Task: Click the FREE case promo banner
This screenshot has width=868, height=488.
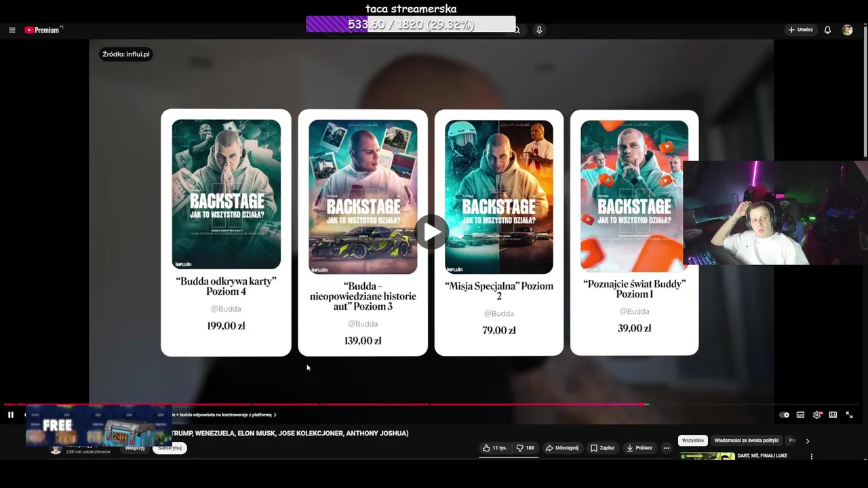Action: point(99,426)
